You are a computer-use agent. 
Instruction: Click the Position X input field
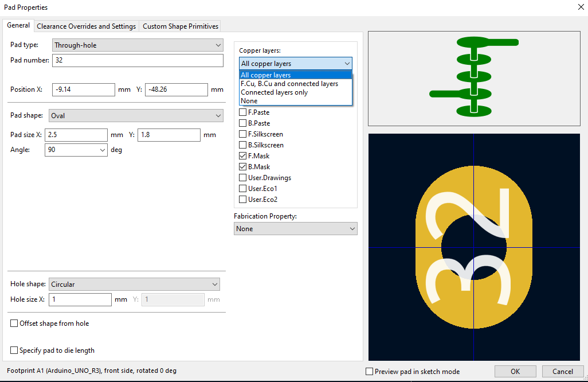(x=83, y=89)
